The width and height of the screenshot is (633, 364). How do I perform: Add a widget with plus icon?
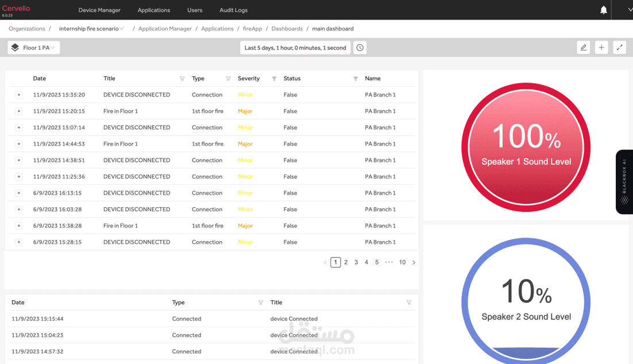pyautogui.click(x=601, y=48)
